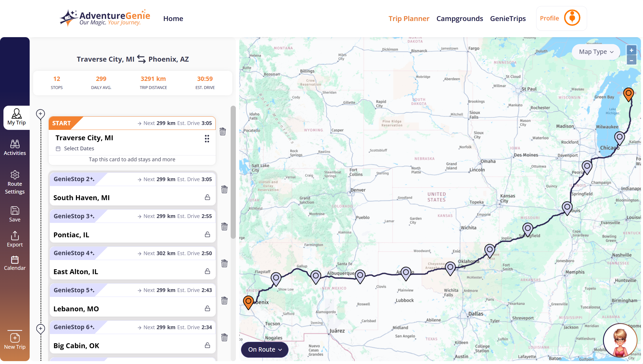Toggle lock on Pontiac, IL stop
This screenshot has height=364, width=643.
coord(207,234)
